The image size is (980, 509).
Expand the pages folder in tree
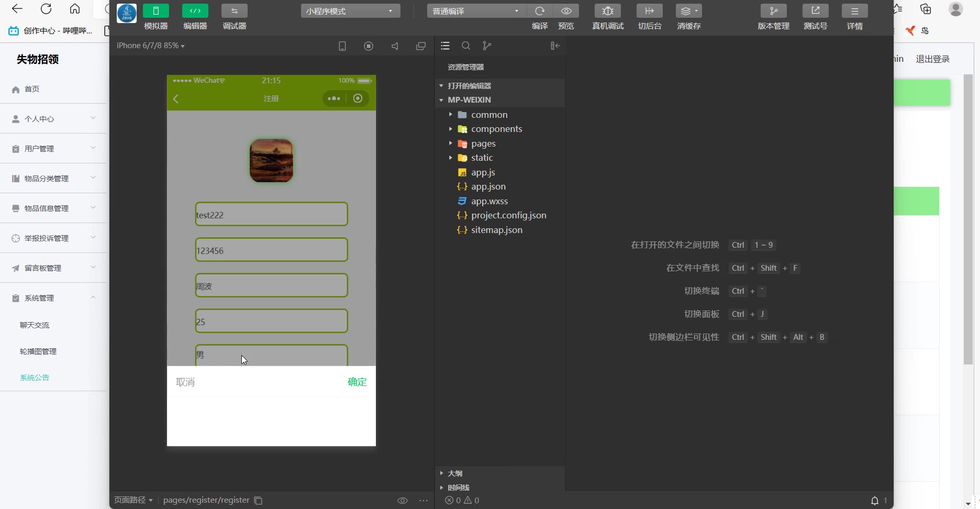(x=483, y=143)
